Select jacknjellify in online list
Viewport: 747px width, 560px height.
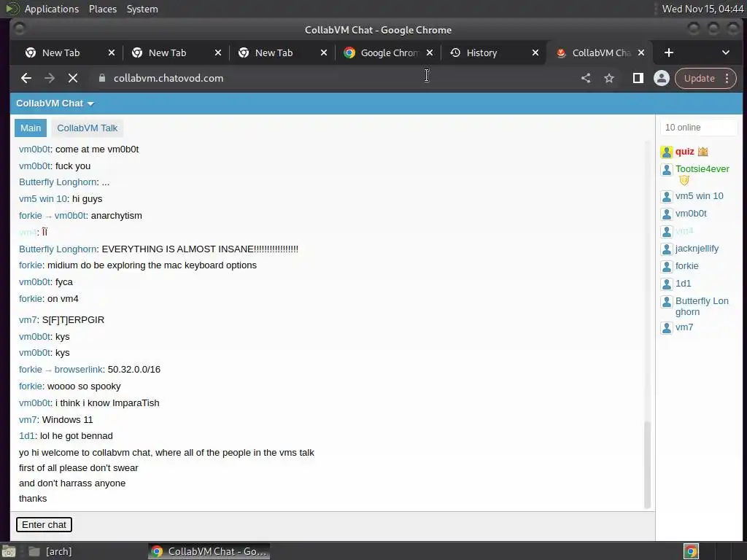pos(697,249)
